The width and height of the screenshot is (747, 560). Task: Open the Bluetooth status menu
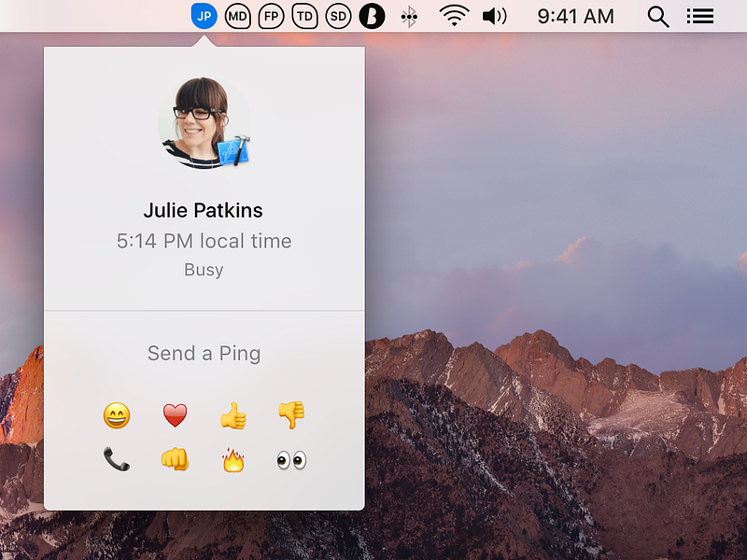[409, 17]
